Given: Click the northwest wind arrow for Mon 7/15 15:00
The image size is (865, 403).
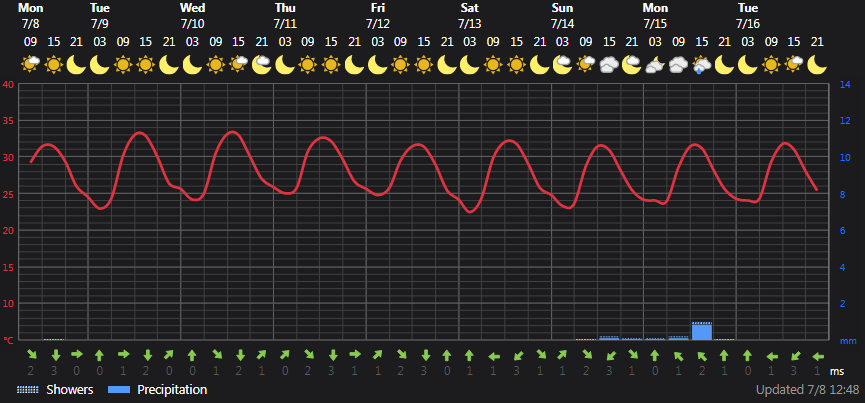Looking at the screenshot, I should pos(702,356).
